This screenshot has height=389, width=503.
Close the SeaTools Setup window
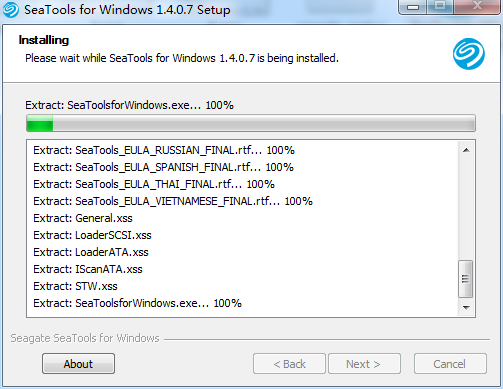pos(478,6)
